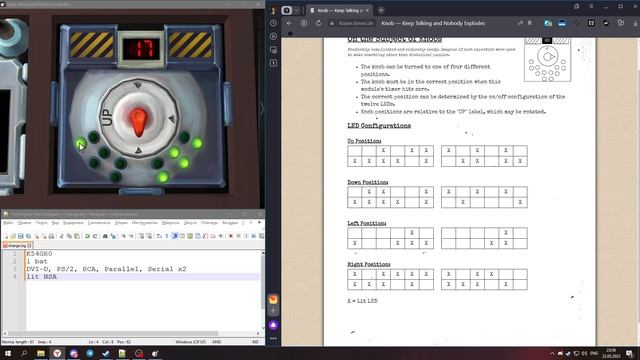Open ANSI encoding selector in status bar
Viewport: 640px width, 360px height.
[216, 342]
